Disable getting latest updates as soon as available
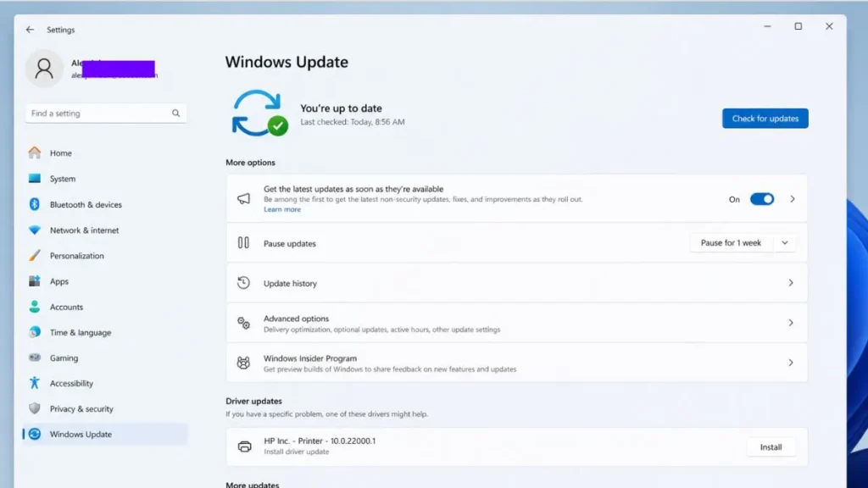 pos(761,198)
